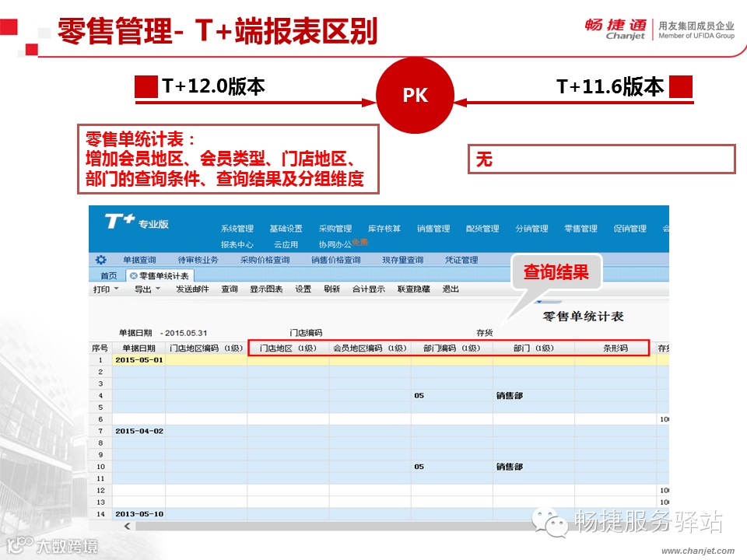Click the 查询 toolbar button
The width and height of the screenshot is (747, 560).
[230, 289]
